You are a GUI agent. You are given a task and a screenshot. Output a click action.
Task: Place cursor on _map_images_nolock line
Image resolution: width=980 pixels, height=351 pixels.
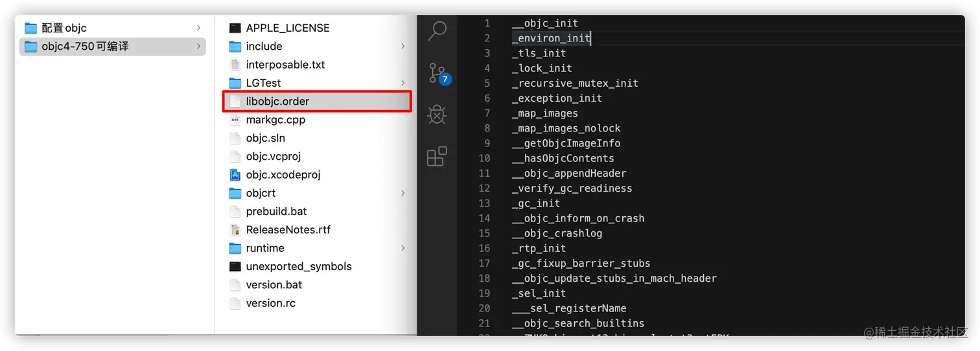tap(566, 128)
